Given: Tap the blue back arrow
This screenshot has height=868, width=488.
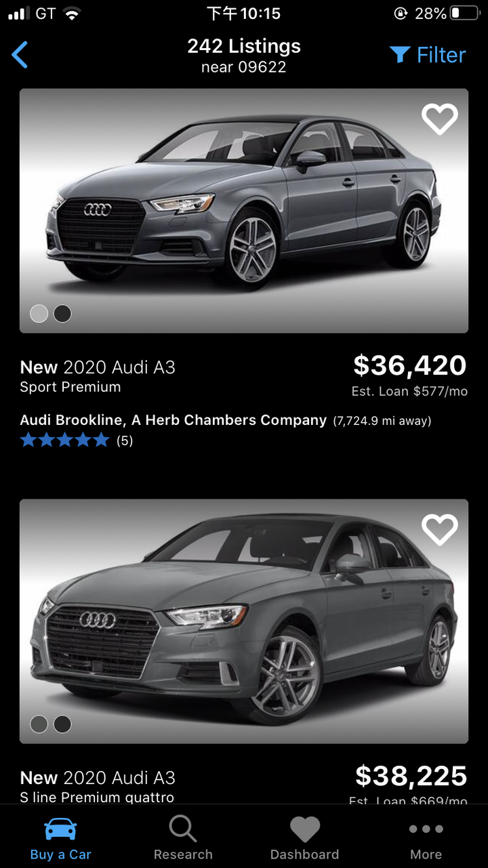Looking at the screenshot, I should (x=20, y=55).
